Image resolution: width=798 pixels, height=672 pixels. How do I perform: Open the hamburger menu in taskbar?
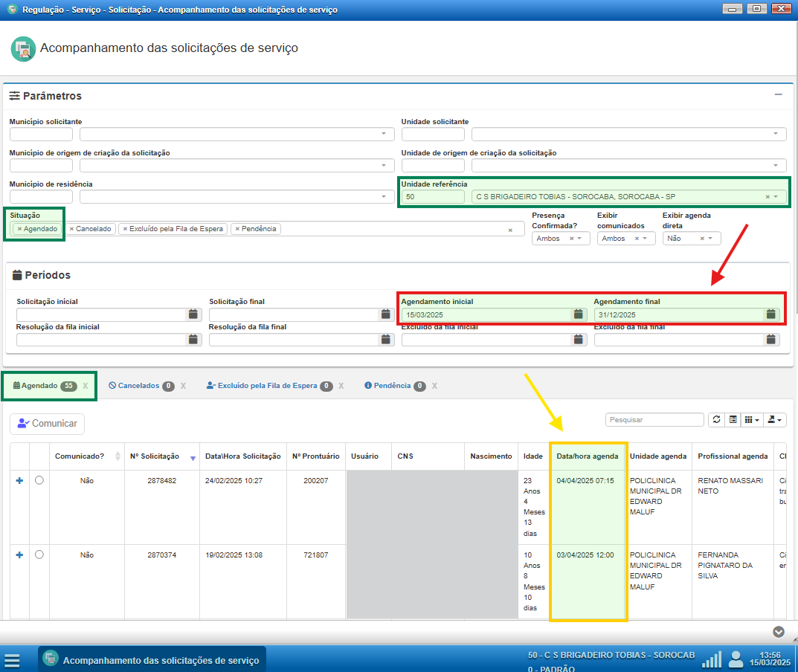point(12,660)
